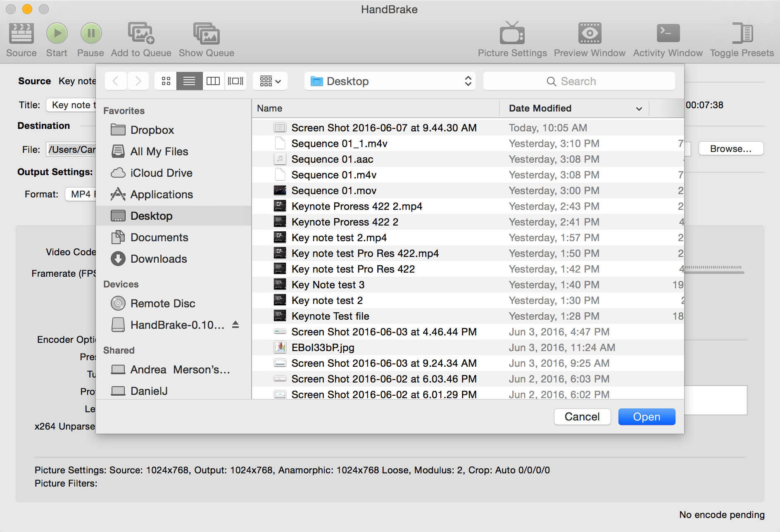The image size is (780, 532).
Task: Select image EBoI33bP.jpg
Action: [468, 347]
